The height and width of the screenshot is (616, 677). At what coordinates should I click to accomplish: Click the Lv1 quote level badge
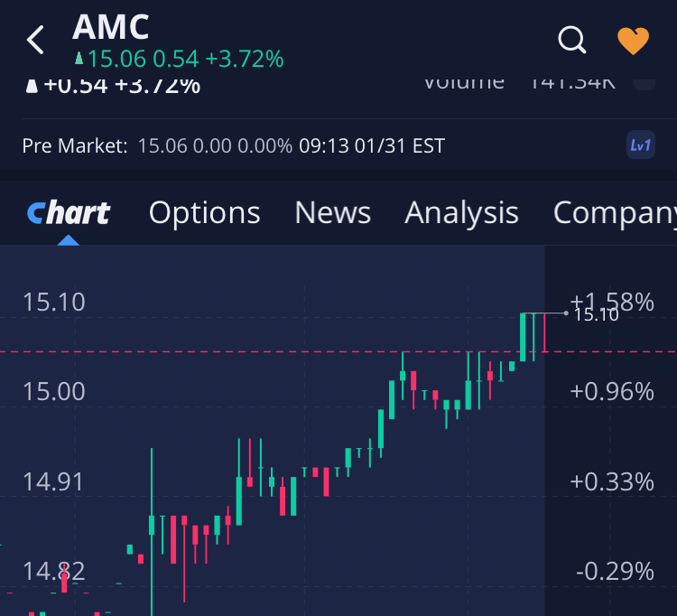640,145
